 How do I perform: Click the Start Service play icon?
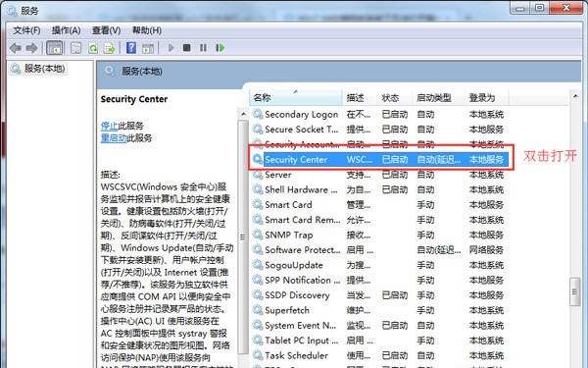(x=171, y=48)
